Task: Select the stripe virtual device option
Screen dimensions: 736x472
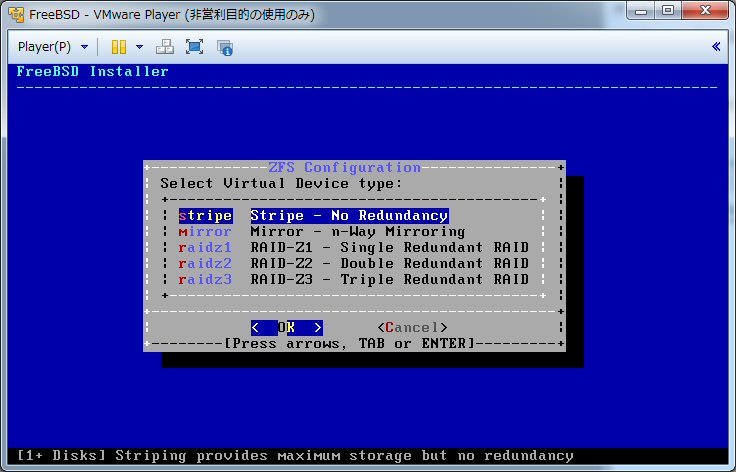Action: pos(206,215)
